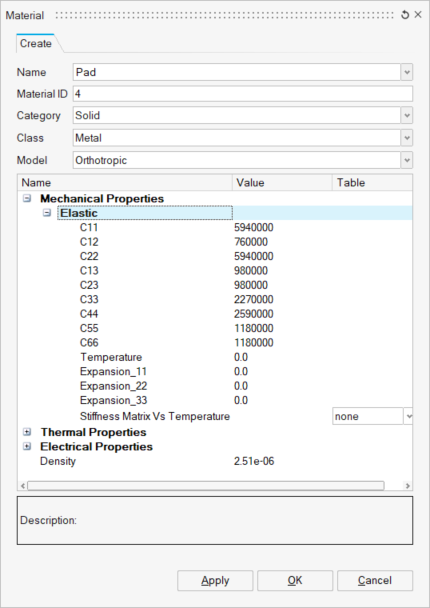Select the Density value 2.51e-06

(x=254, y=461)
